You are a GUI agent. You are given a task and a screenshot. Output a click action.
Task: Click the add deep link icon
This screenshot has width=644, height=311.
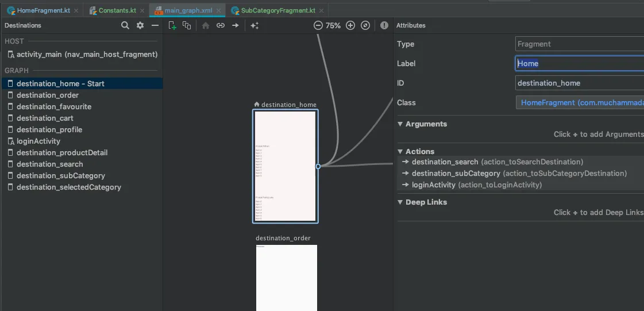tap(221, 25)
